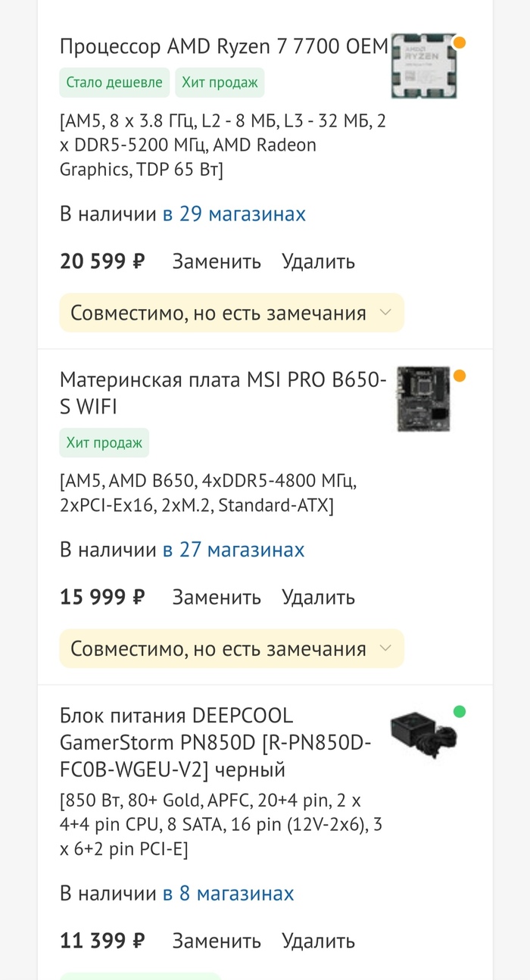
Task: Open processor availability in 29 stores
Action: click(x=234, y=214)
